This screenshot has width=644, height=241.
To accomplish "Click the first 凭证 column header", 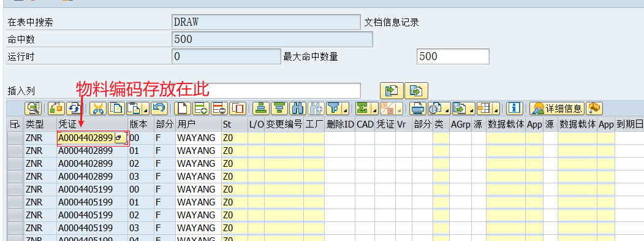I will (x=92, y=124).
